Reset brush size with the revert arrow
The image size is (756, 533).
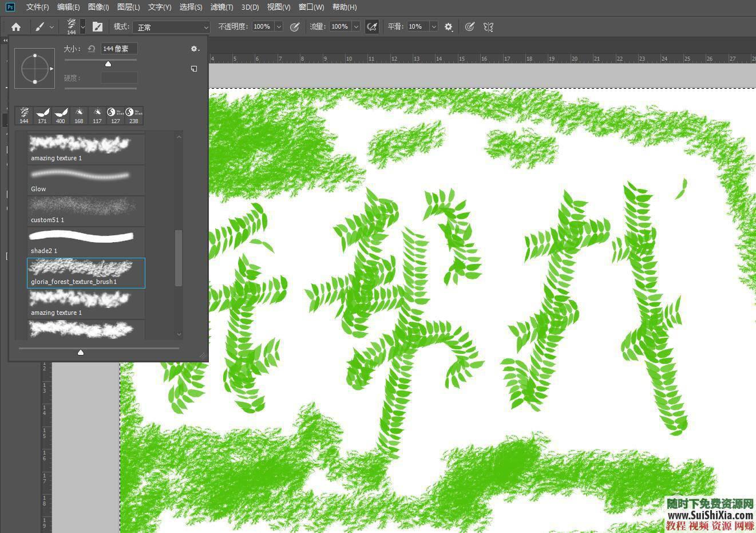[x=91, y=49]
